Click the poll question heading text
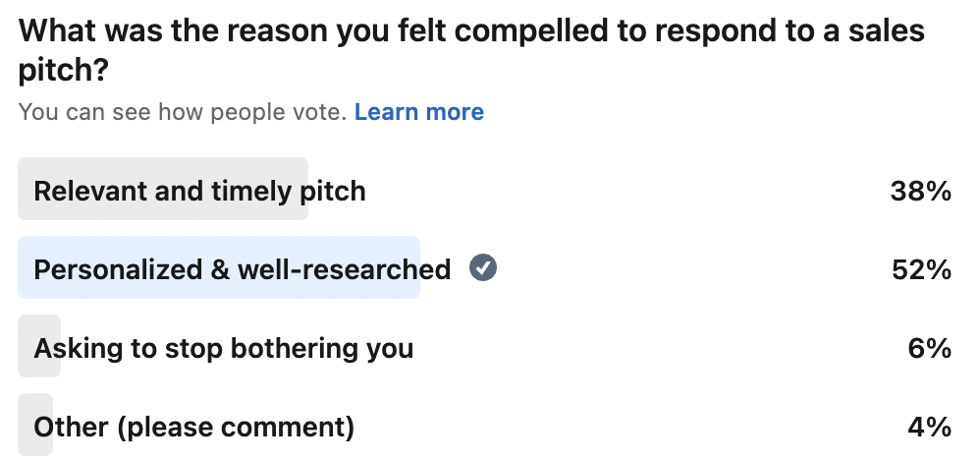The width and height of the screenshot is (980, 462). pyautogui.click(x=471, y=50)
